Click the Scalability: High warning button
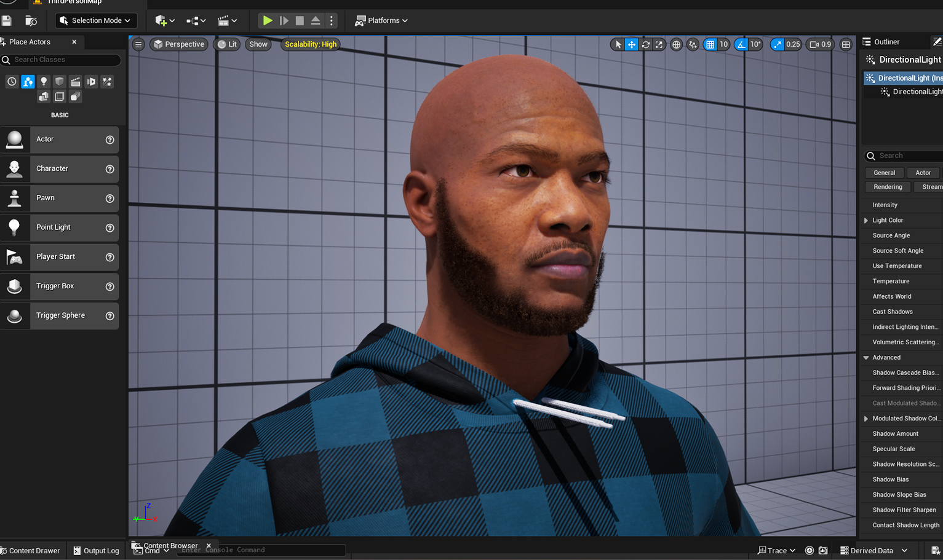Screen dimensions: 943x560 pyautogui.click(x=311, y=44)
